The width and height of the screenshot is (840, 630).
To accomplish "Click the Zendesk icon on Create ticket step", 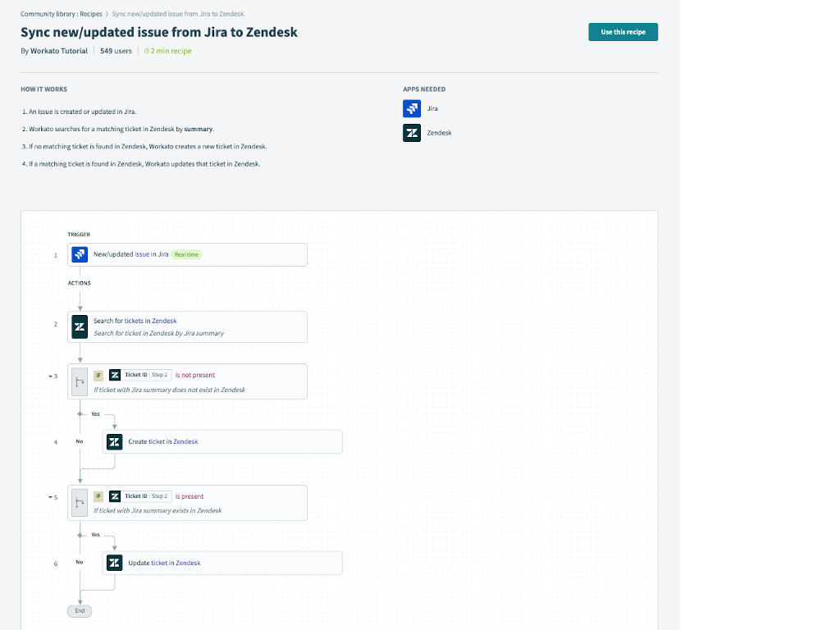I will tap(114, 441).
